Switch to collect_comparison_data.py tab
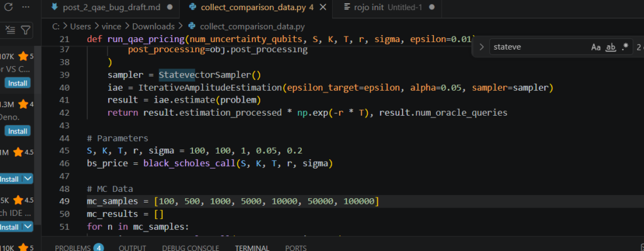 [x=257, y=7]
